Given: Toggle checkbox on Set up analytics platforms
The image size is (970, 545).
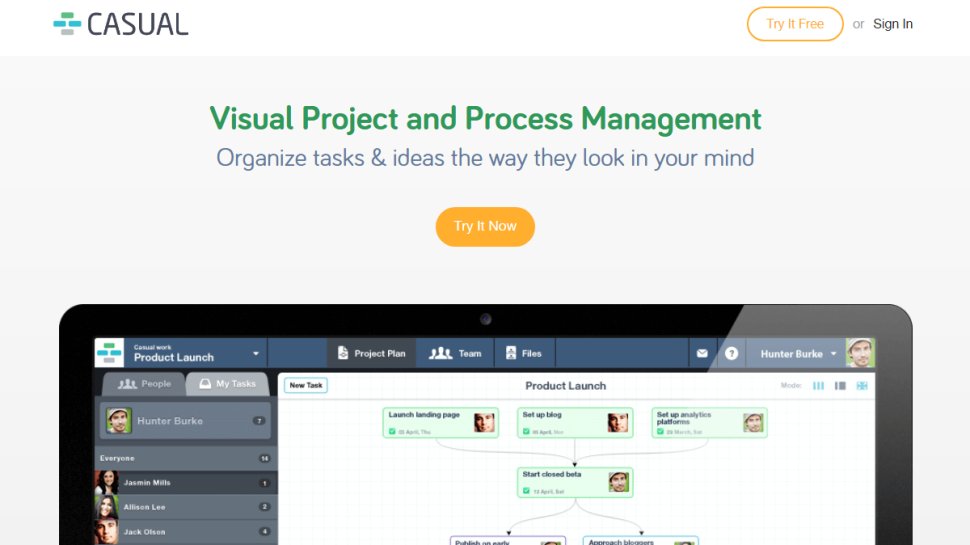Looking at the screenshot, I should point(661,431).
